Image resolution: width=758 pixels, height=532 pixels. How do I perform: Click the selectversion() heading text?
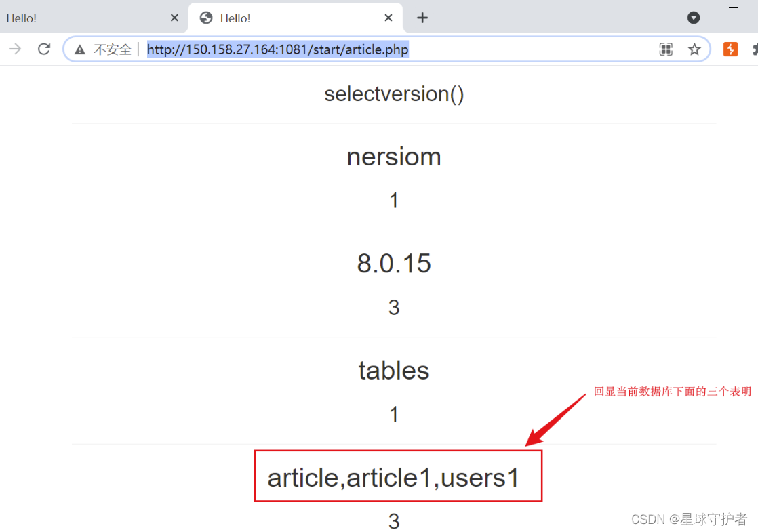(394, 94)
